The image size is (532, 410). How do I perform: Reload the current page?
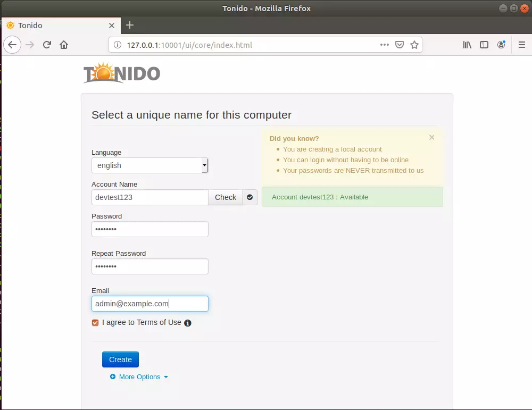pos(47,45)
